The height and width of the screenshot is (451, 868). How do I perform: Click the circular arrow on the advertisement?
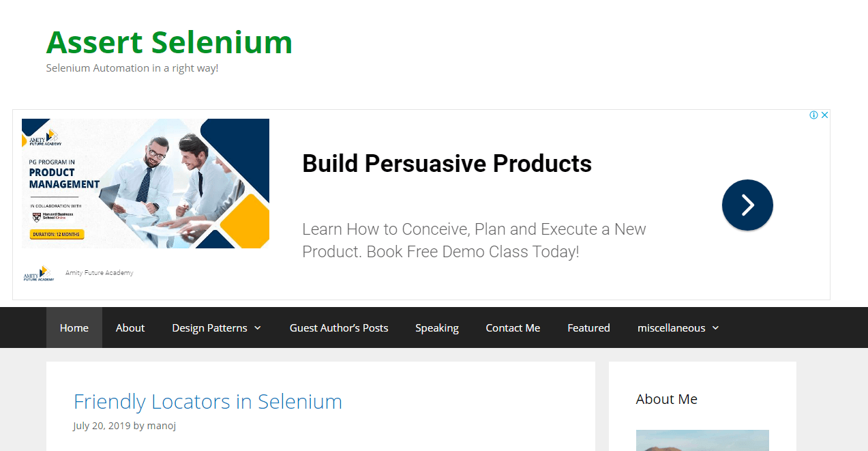(747, 205)
